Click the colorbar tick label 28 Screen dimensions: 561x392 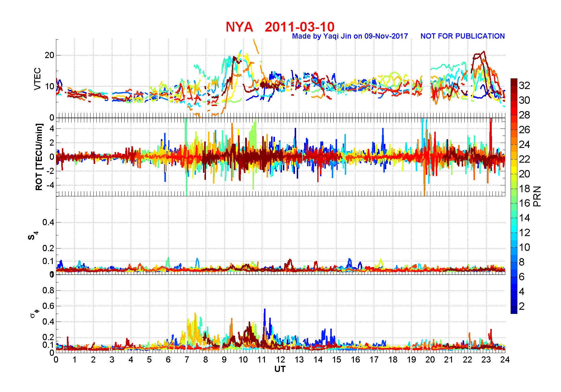[x=524, y=115]
